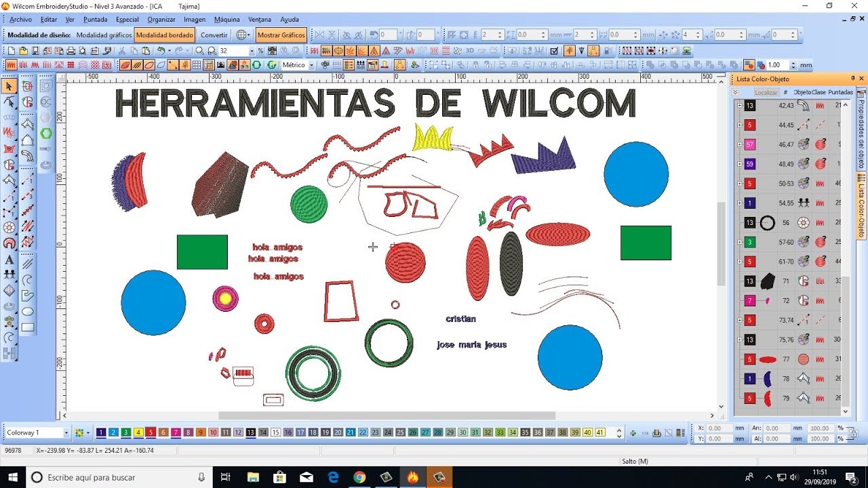Click the percent zoom factor icon
Screen dimensions: 868x488
pos(260,51)
